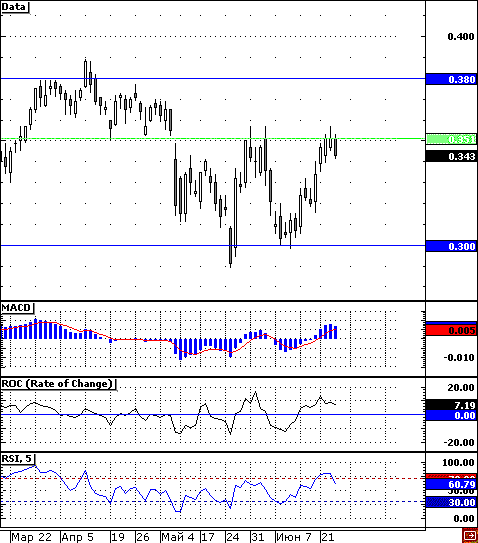Click the blue 0.00 ROC zero tag

[x=451, y=415]
